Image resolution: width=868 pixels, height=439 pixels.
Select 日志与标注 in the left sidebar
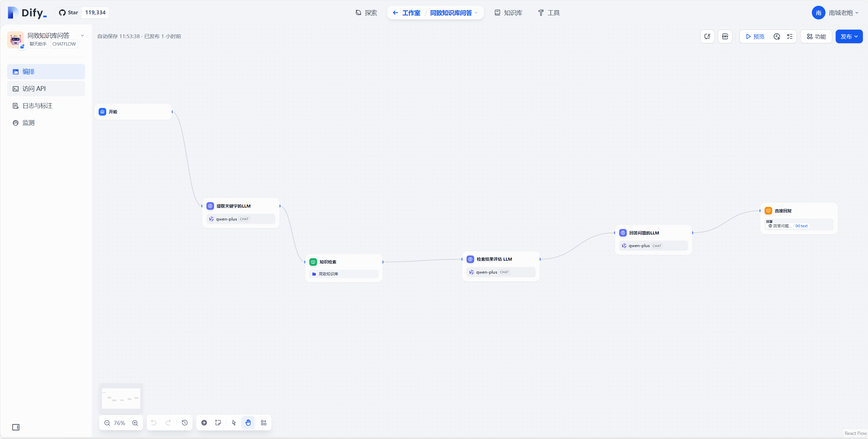[x=37, y=105]
